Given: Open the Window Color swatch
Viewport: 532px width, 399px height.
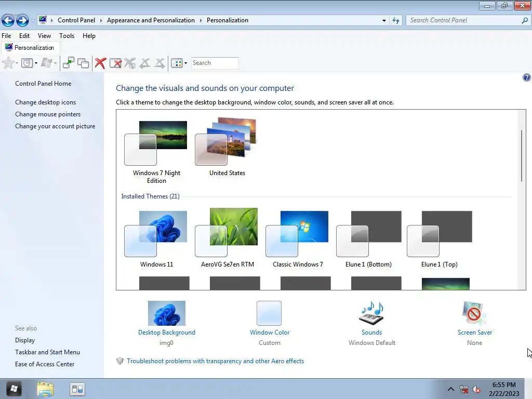Looking at the screenshot, I should point(269,313).
